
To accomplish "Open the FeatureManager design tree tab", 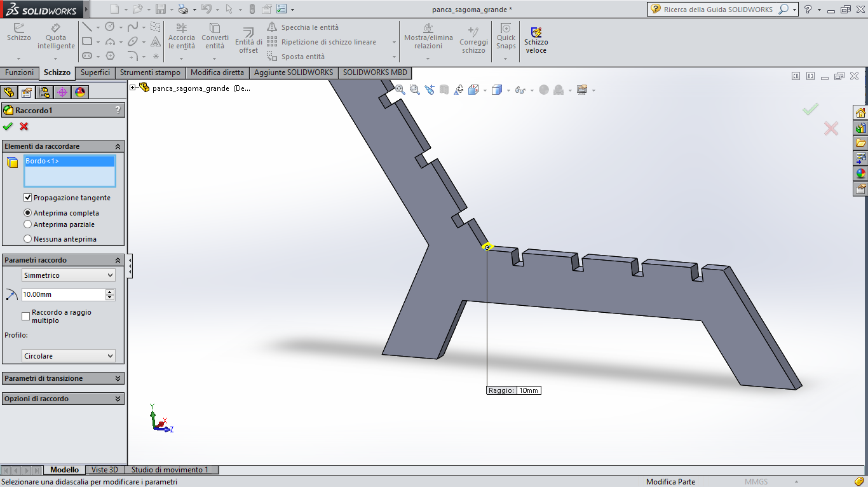I will (x=8, y=92).
